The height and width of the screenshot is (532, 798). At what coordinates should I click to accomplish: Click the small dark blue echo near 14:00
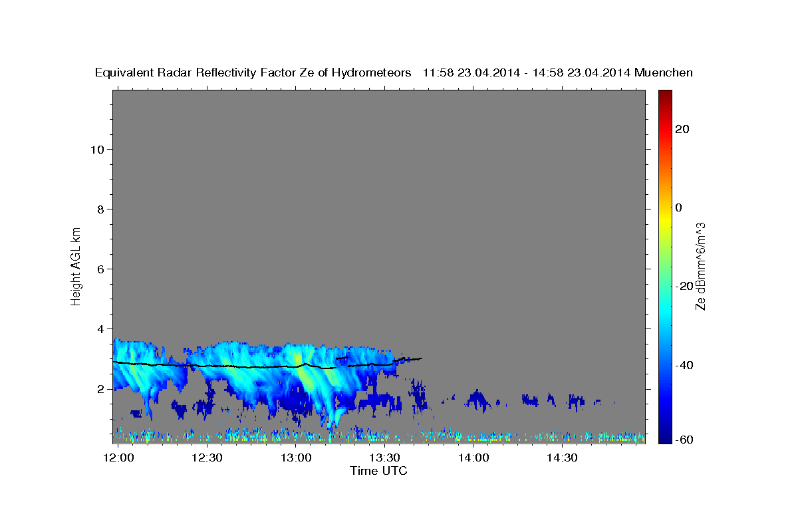(x=477, y=399)
